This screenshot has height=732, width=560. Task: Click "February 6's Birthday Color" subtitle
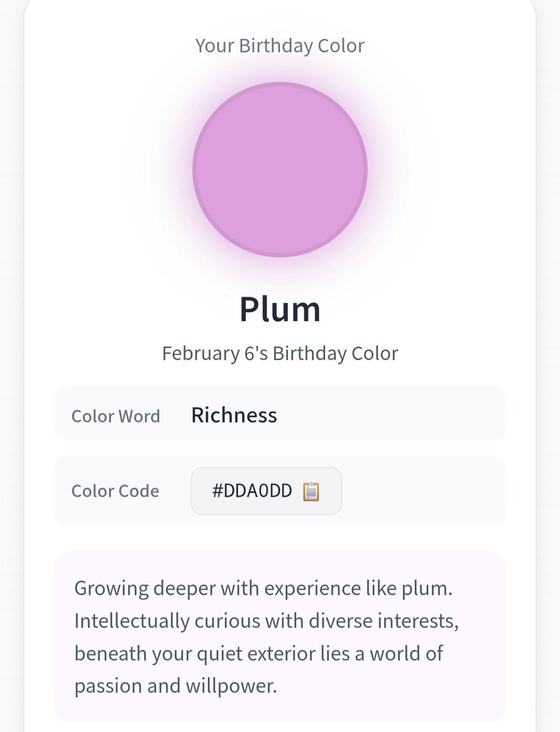[x=280, y=353]
